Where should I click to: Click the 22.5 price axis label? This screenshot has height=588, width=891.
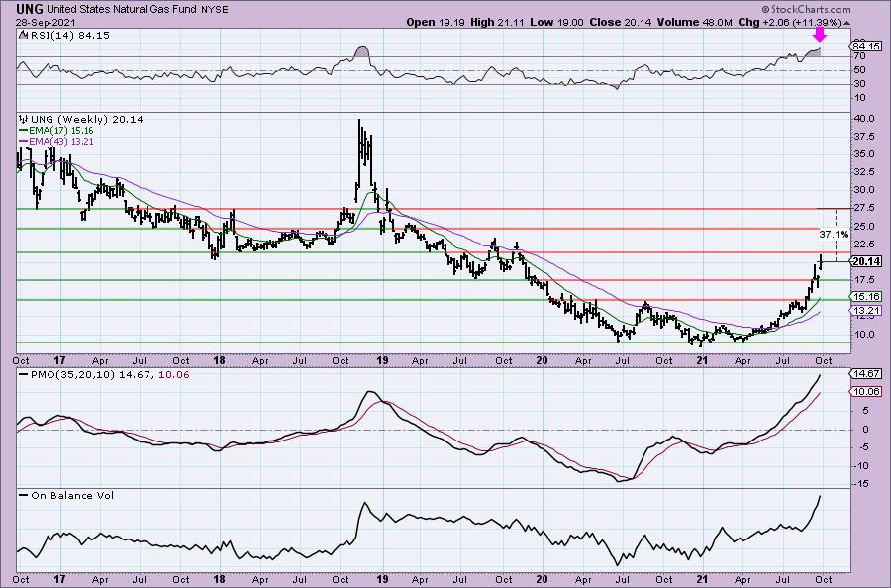point(863,245)
